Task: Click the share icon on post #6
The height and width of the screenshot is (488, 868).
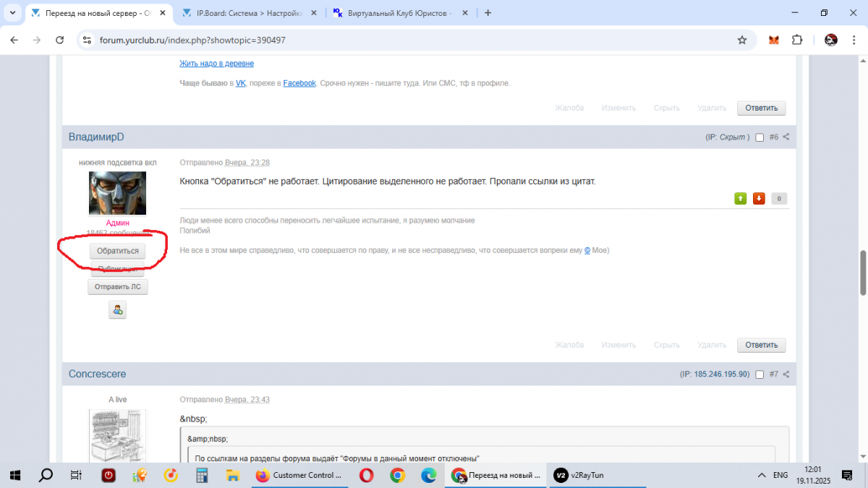Action: click(786, 137)
